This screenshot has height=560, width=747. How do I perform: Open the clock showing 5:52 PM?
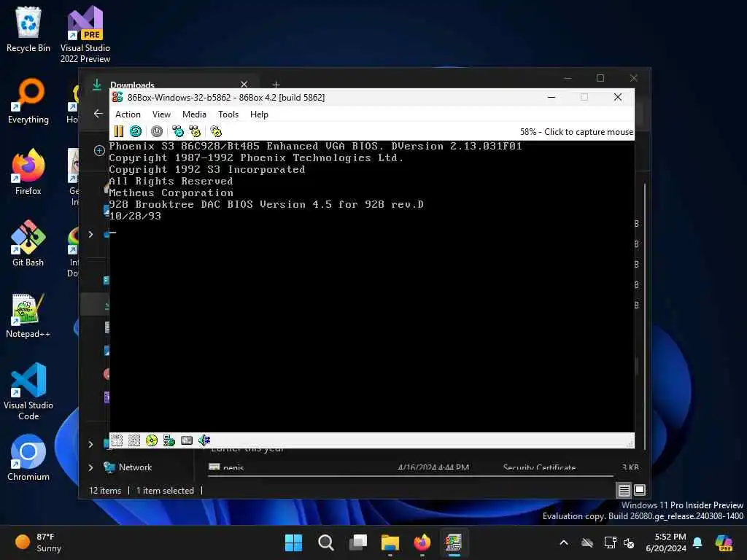[667, 542]
